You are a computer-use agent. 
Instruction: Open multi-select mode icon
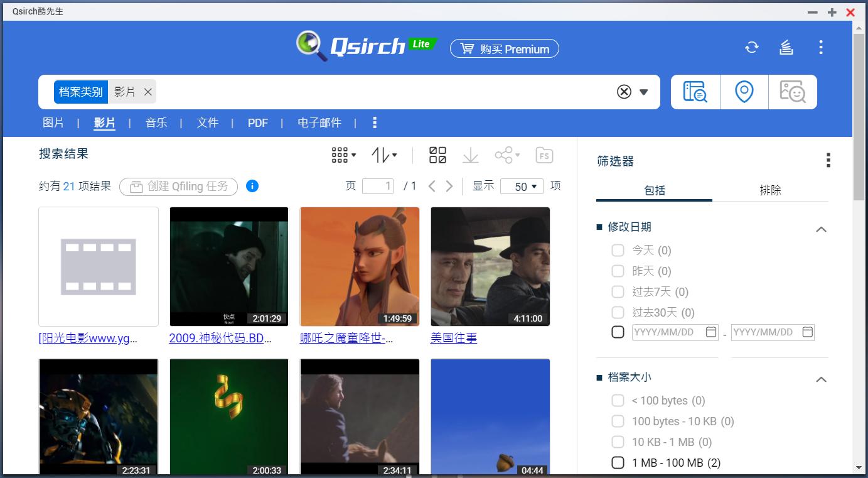(x=437, y=155)
